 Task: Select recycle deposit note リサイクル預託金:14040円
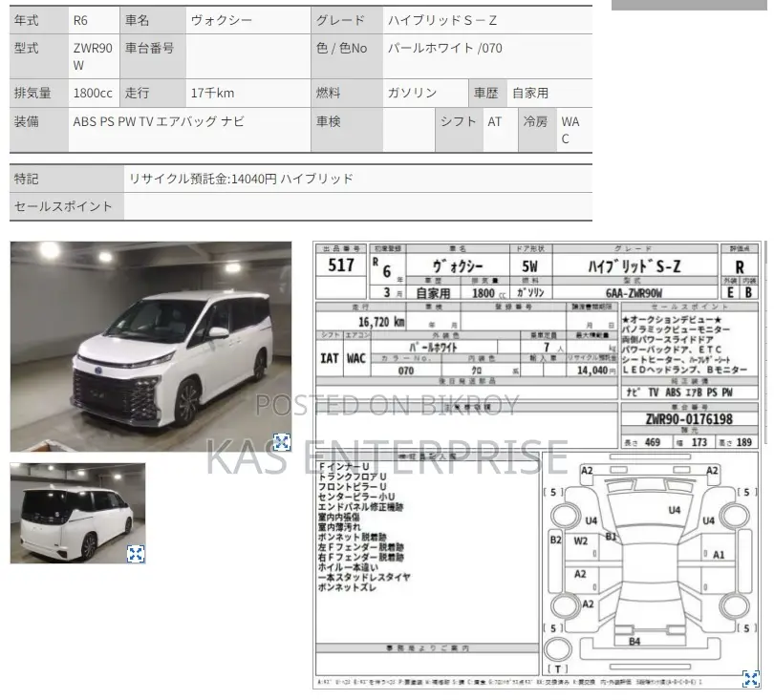tap(203, 179)
